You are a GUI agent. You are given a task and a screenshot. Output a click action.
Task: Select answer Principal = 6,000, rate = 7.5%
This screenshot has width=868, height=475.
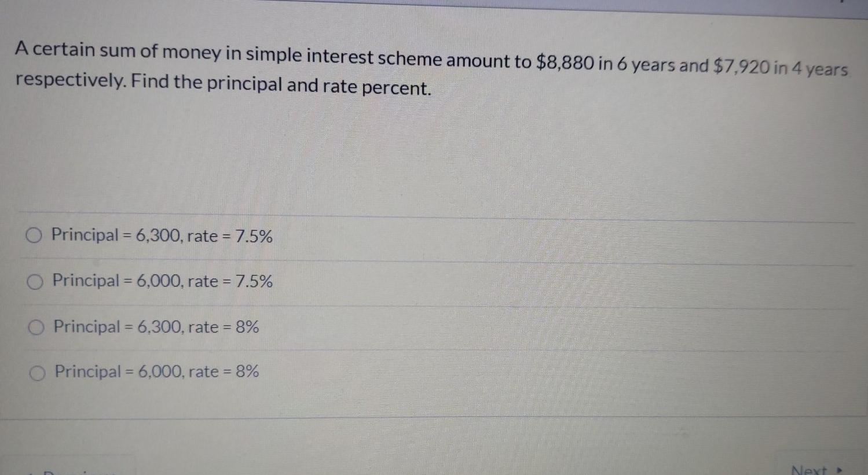click(x=34, y=281)
